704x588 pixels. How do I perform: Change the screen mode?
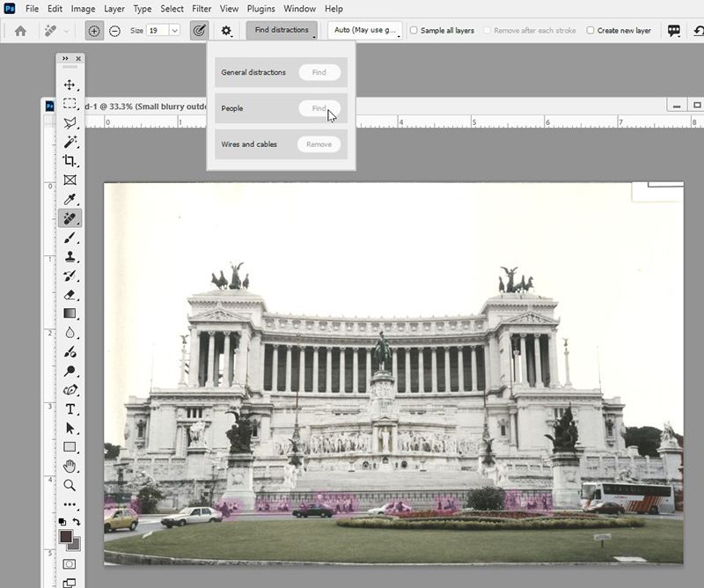70,583
